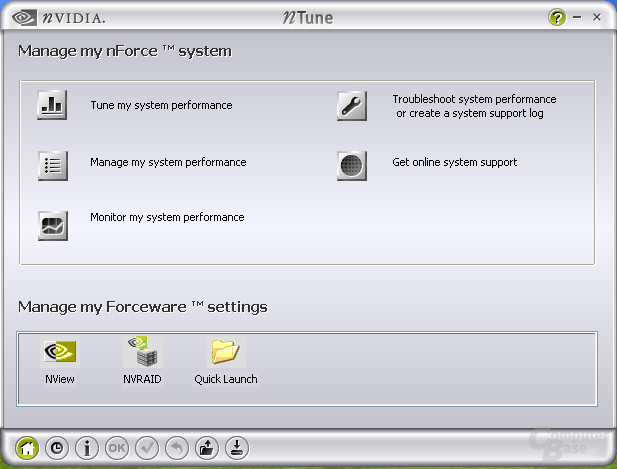The height and width of the screenshot is (469, 617).
Task: Close the nTune window
Action: click(597, 17)
